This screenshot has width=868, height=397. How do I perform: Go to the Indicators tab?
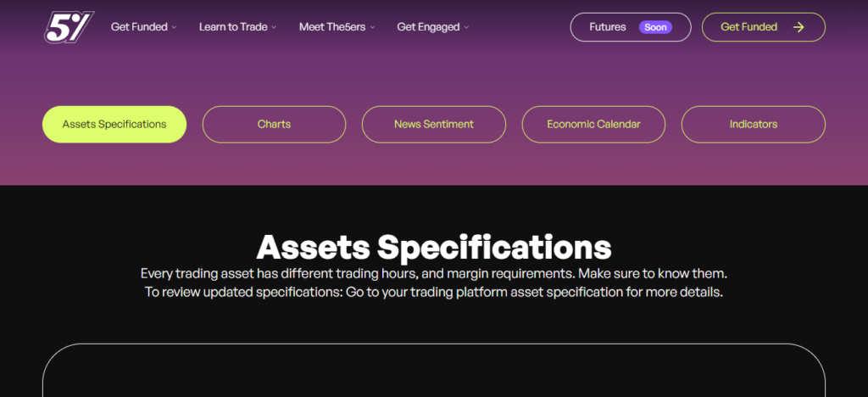coord(753,124)
